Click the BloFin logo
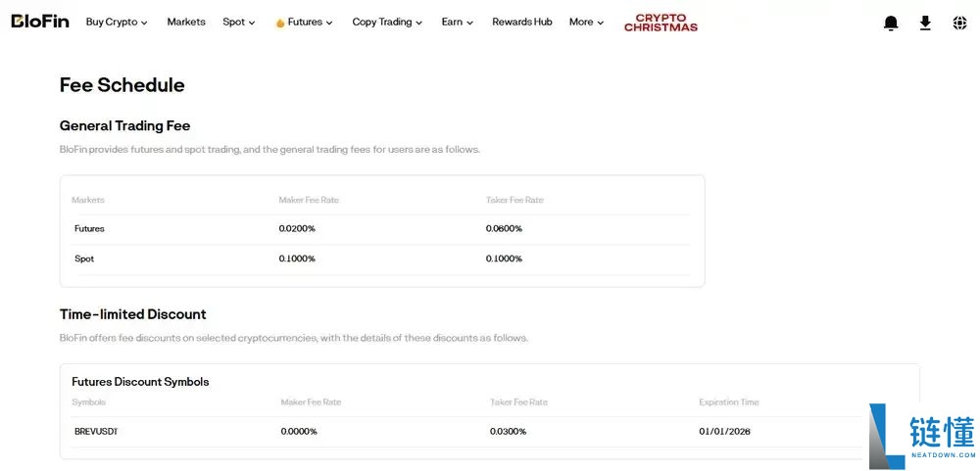The height and width of the screenshot is (471, 980). point(40,22)
